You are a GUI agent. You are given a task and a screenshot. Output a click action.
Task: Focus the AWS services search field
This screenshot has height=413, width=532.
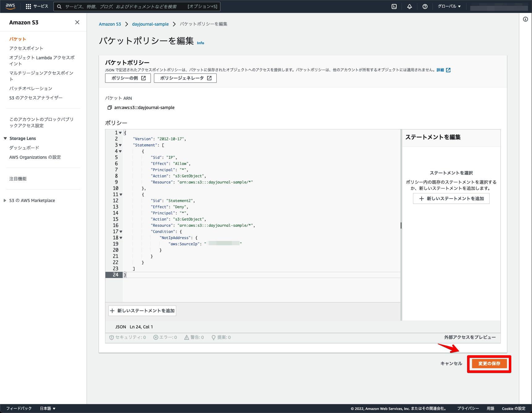point(137,6)
